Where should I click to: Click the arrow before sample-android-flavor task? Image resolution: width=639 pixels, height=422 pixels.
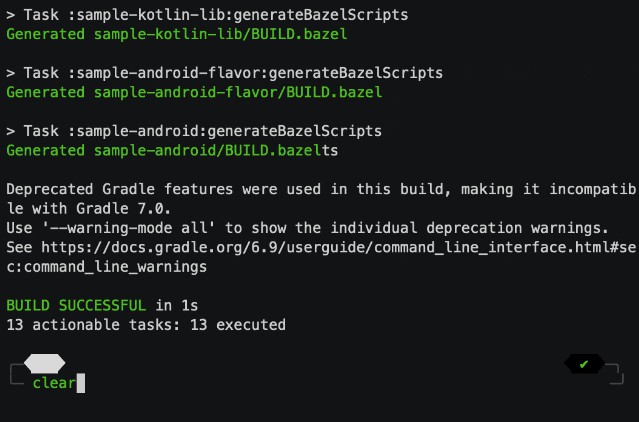point(11,73)
